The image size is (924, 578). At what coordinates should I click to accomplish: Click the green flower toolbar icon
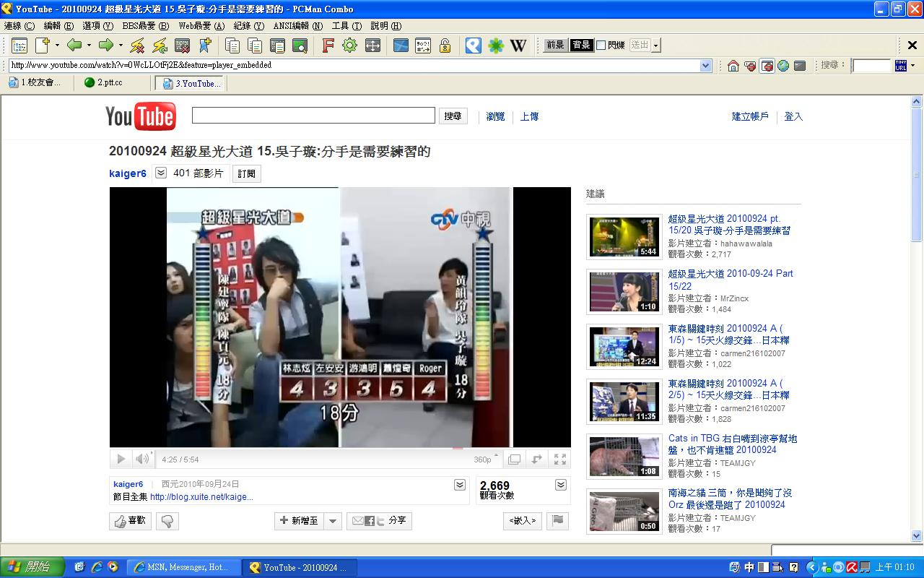click(x=496, y=46)
